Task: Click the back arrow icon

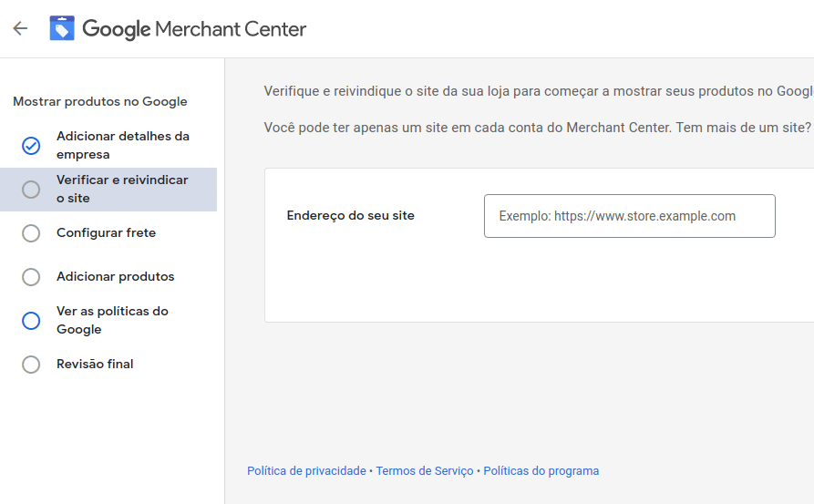Action: [x=20, y=28]
